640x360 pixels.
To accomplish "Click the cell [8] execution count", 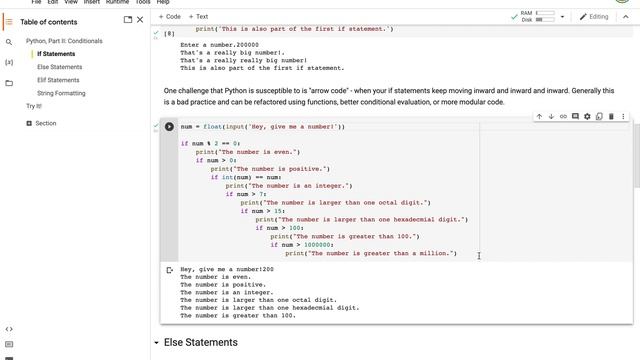I will point(169,33).
